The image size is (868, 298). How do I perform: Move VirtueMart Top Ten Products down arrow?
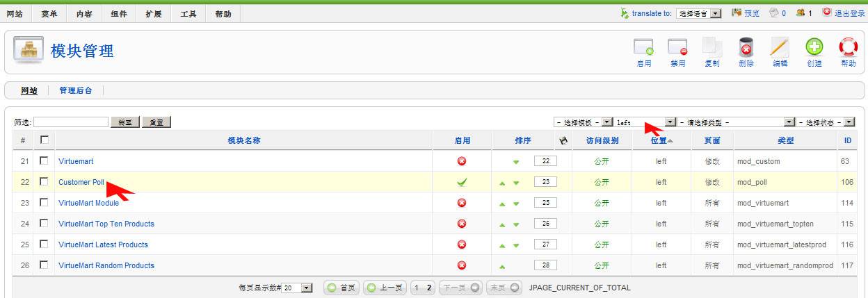[x=516, y=224]
